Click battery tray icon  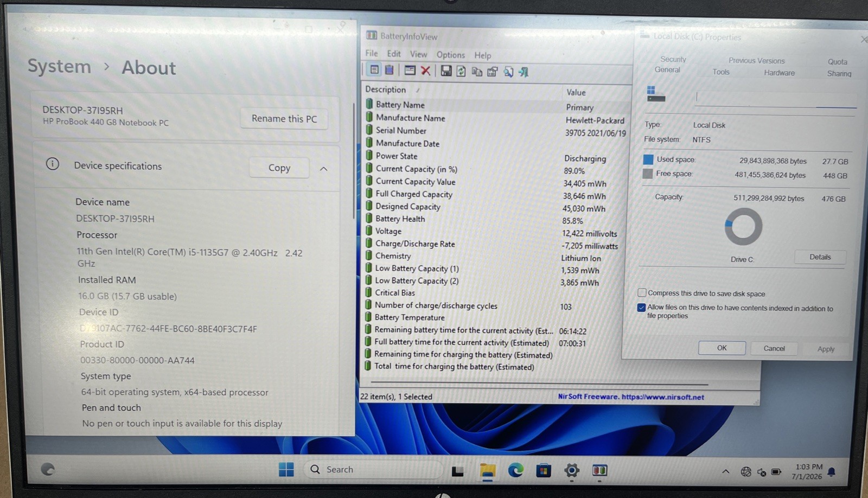776,472
